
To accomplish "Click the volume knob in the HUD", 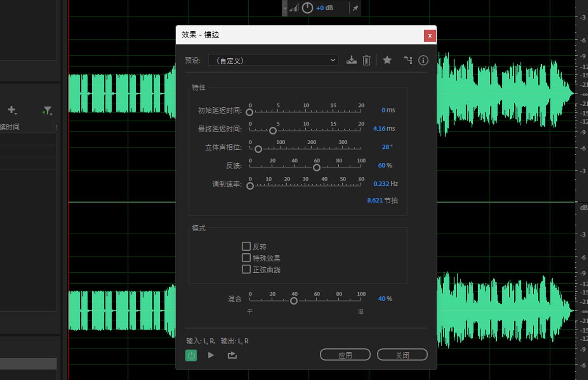I will click(x=307, y=8).
